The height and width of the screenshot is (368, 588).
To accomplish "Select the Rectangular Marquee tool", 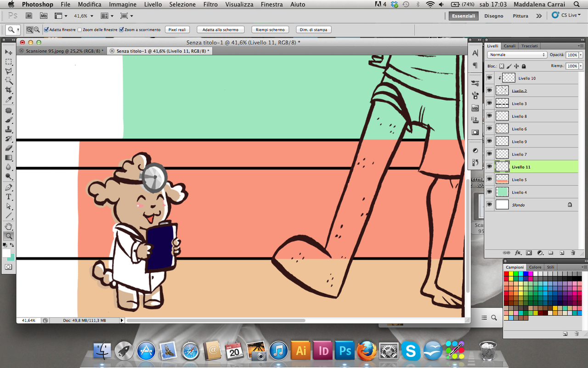I will pyautogui.click(x=9, y=62).
